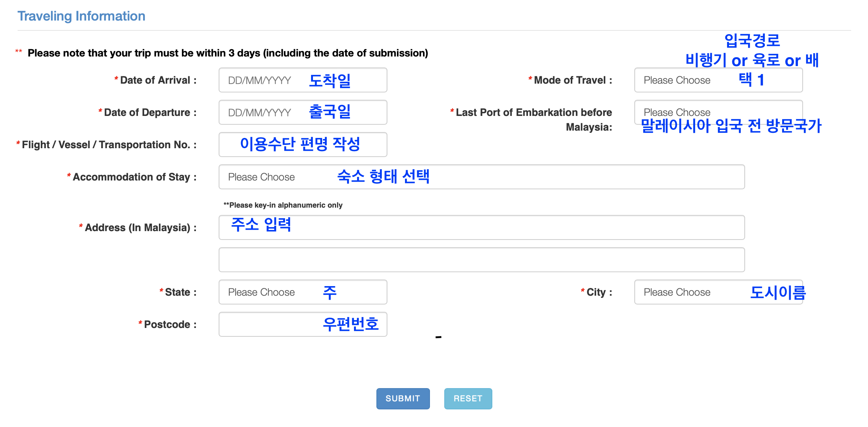This screenshot has height=427, width=868.
Task: Click the first Address (In Malaysia) line
Action: pos(481,227)
